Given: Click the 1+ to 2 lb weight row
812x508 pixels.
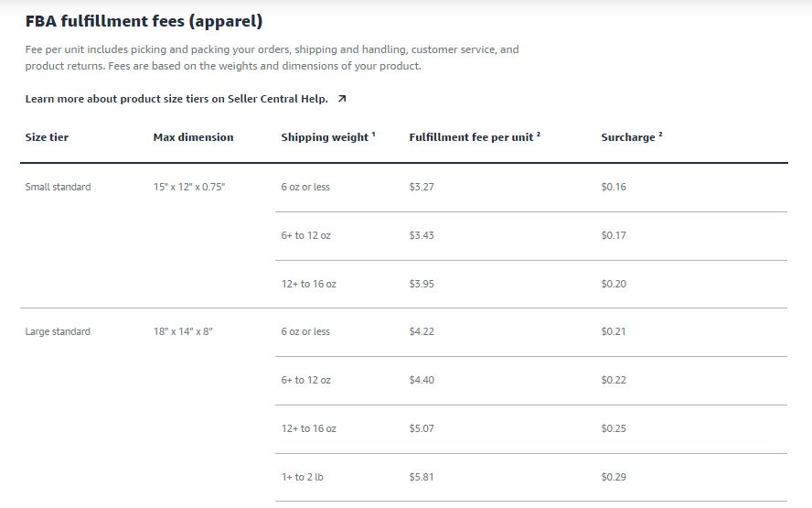Looking at the screenshot, I should click(531, 478).
